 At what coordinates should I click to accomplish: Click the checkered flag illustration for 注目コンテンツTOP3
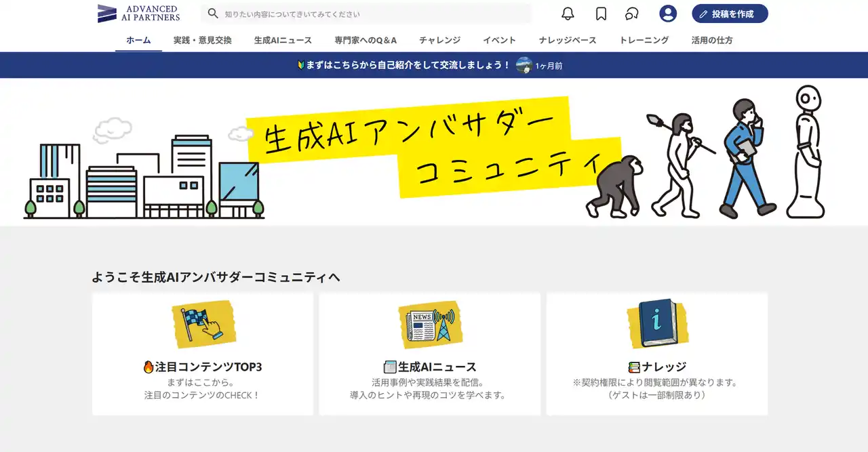tap(202, 325)
